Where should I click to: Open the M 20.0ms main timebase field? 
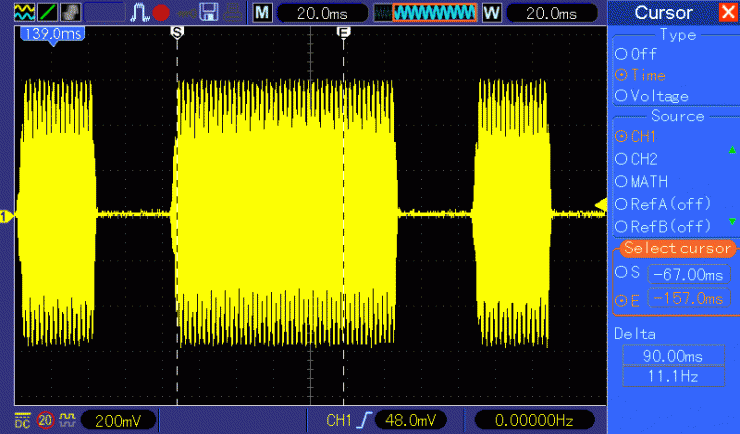click(x=308, y=12)
